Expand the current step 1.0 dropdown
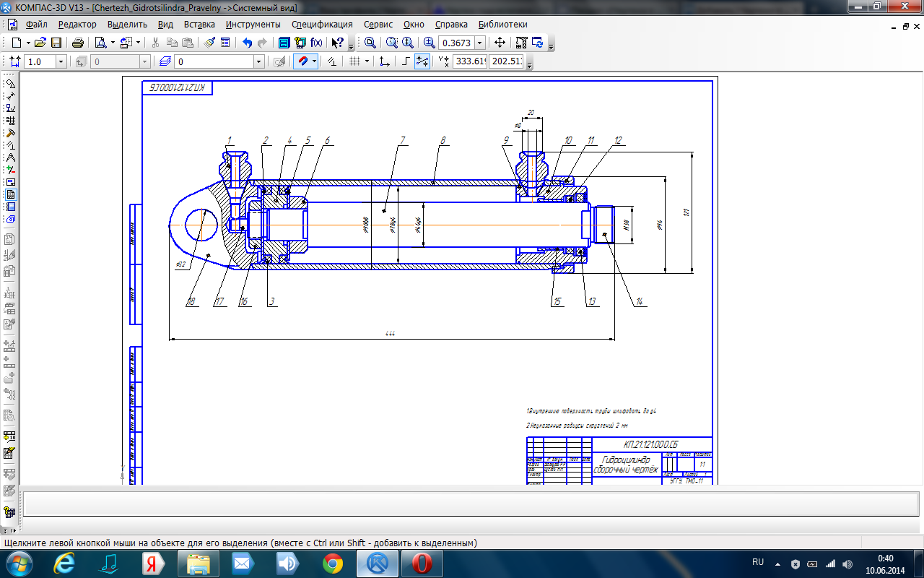The width and height of the screenshot is (924, 578). [61, 62]
